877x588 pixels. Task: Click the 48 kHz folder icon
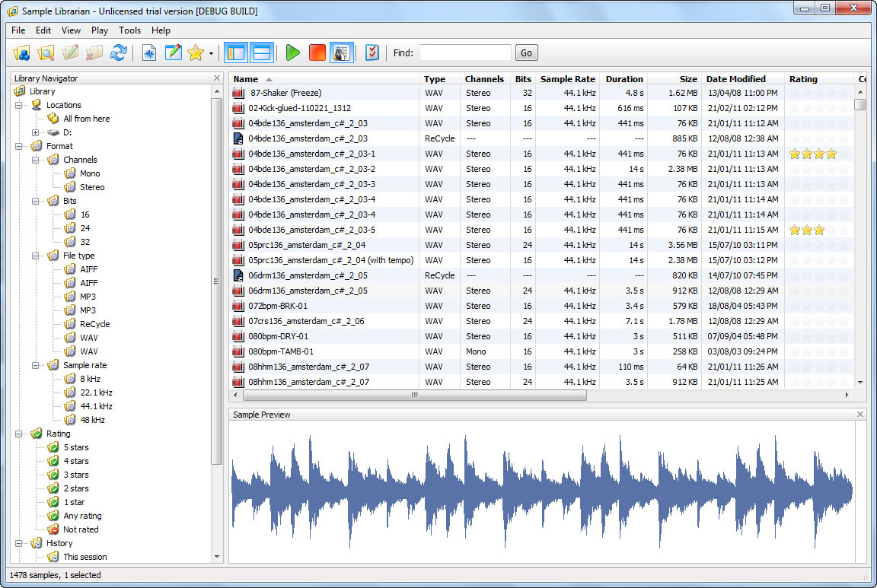[70, 420]
